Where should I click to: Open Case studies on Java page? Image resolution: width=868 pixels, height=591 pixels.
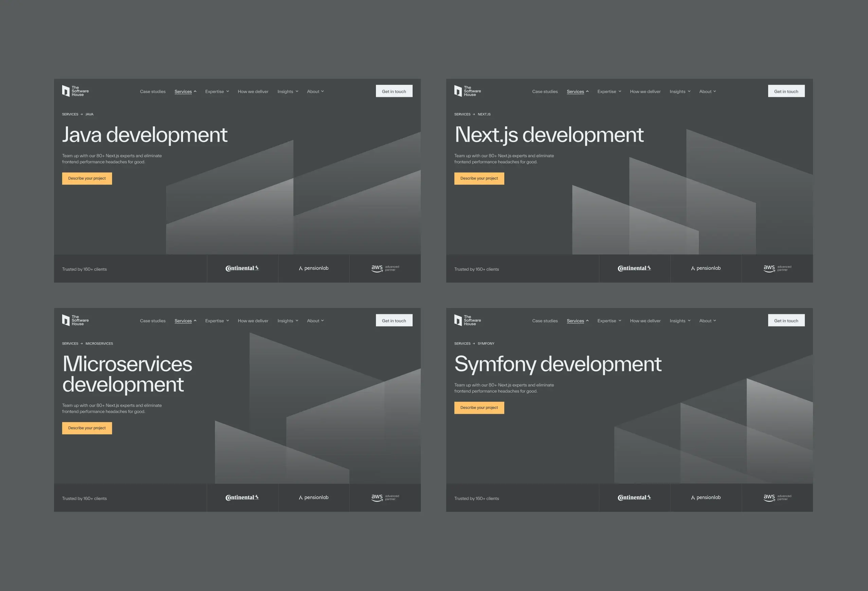[x=152, y=91]
